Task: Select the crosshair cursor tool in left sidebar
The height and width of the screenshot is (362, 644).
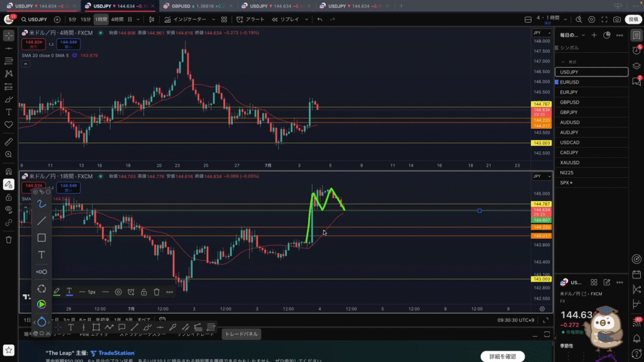Action: tap(9, 36)
